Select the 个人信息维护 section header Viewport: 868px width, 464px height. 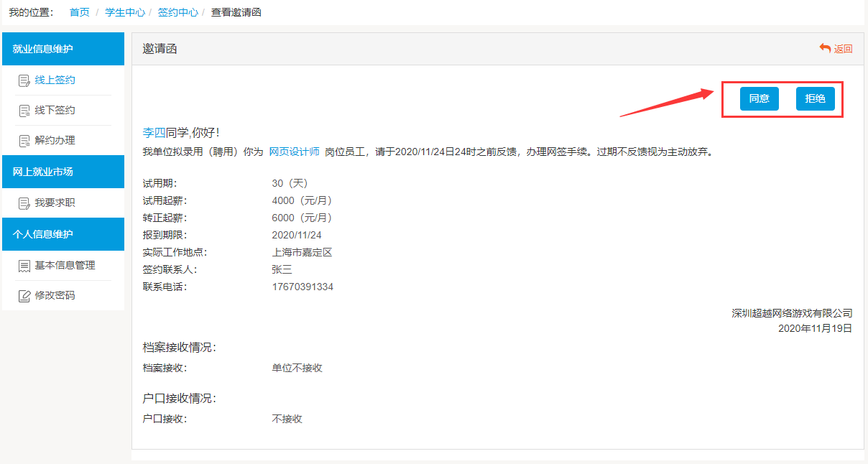63,234
